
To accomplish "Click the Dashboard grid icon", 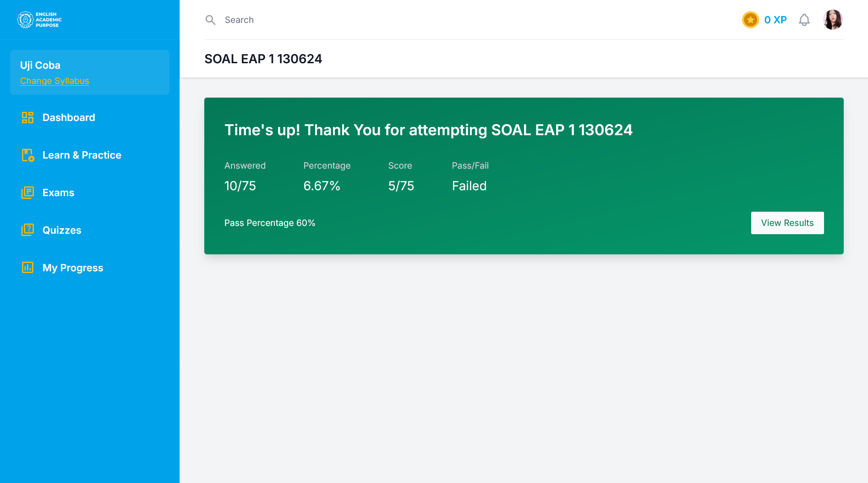I will [x=27, y=118].
